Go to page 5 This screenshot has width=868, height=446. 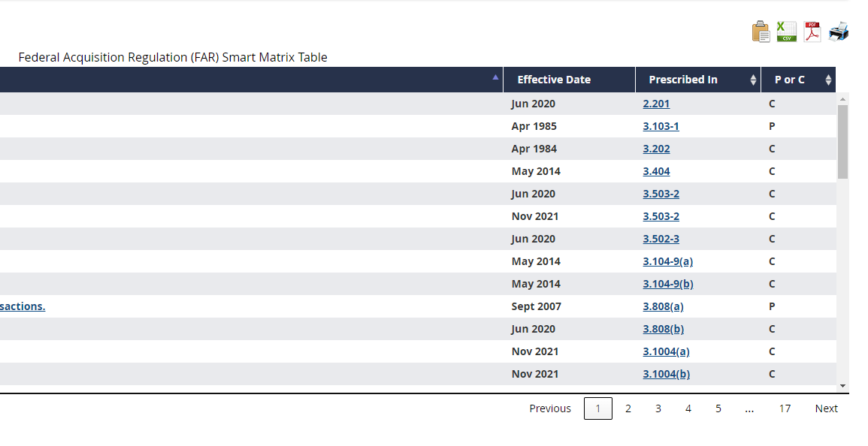[x=718, y=408]
